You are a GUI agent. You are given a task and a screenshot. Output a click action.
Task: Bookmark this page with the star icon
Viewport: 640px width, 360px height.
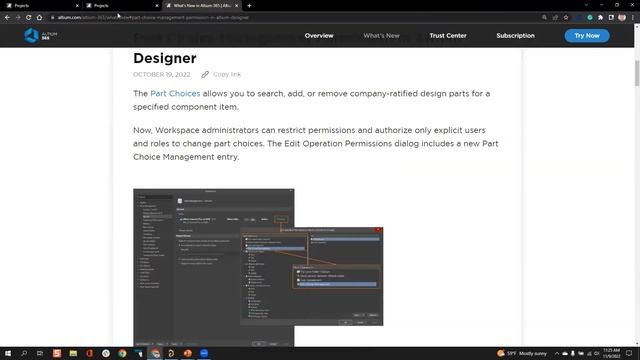click(566, 18)
